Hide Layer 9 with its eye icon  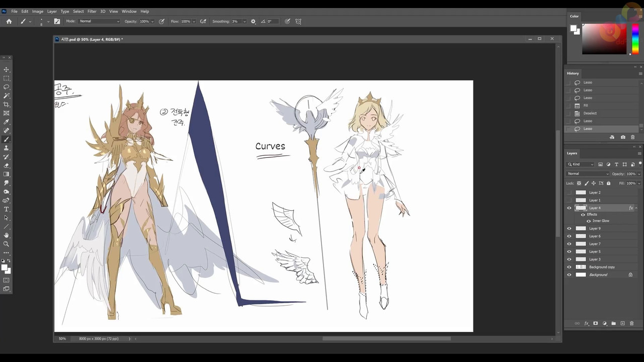point(569,228)
